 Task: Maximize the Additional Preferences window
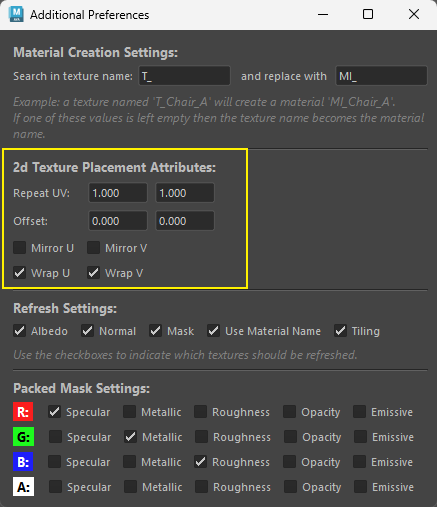(x=368, y=14)
